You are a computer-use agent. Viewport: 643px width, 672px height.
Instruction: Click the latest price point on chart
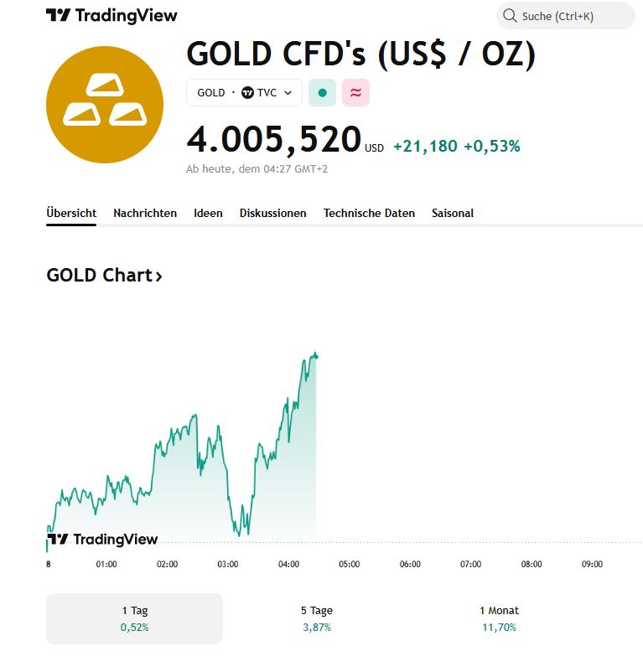pos(316,356)
